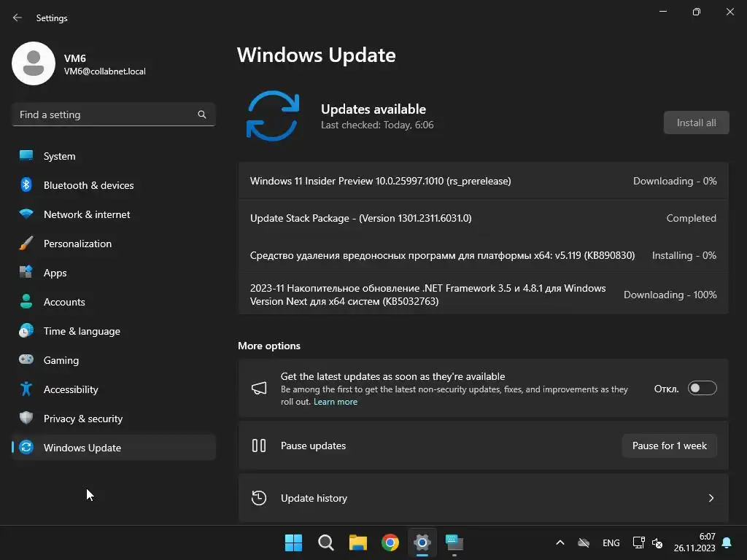
Task: Select the KB890830 update row
Action: click(x=483, y=255)
